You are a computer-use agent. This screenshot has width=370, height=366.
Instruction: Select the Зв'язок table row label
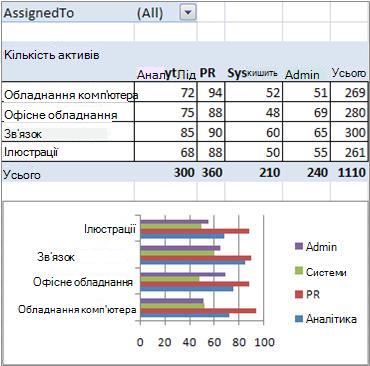point(23,134)
